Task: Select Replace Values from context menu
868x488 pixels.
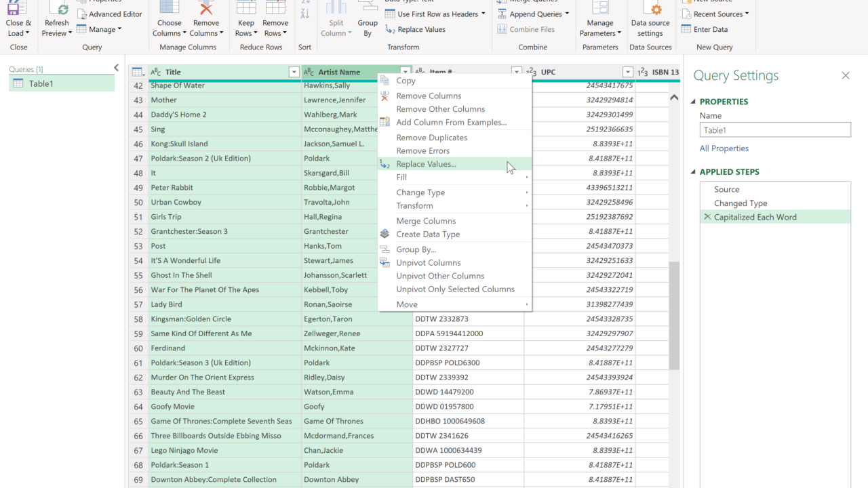Action: coord(426,164)
